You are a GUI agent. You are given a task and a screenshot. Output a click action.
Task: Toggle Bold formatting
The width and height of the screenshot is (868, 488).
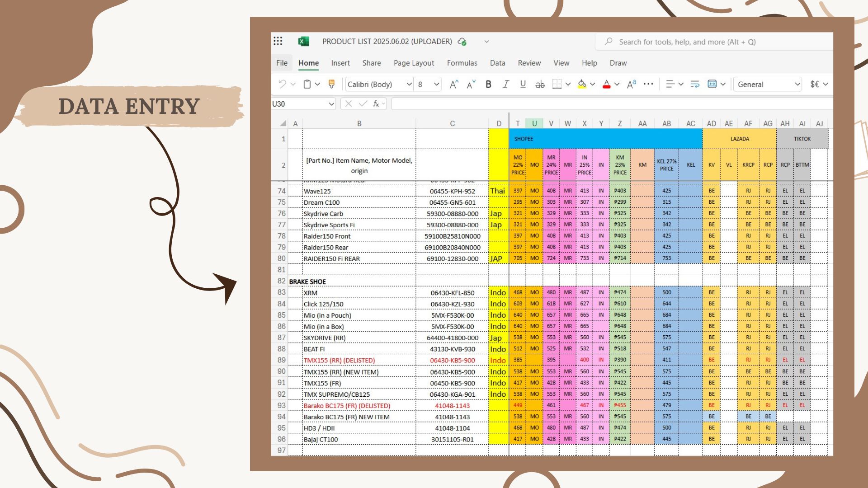coord(488,84)
